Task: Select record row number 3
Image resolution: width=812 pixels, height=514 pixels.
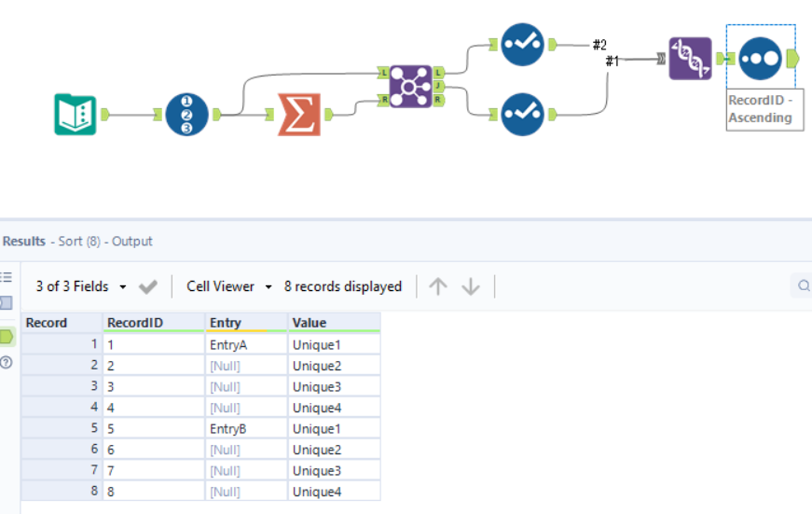Action: 62,386
